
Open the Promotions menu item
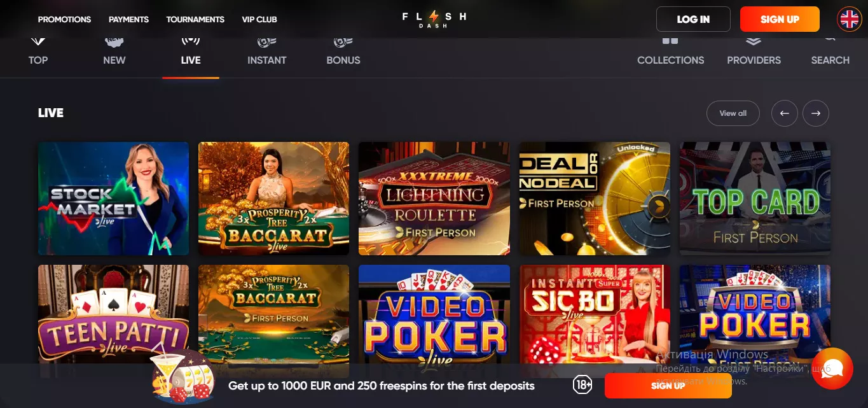[64, 19]
